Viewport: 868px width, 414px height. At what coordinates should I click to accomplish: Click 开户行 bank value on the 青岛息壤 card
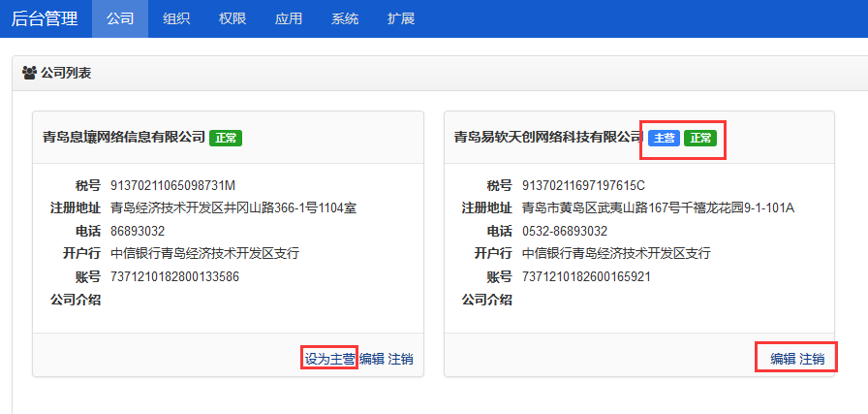tap(204, 254)
